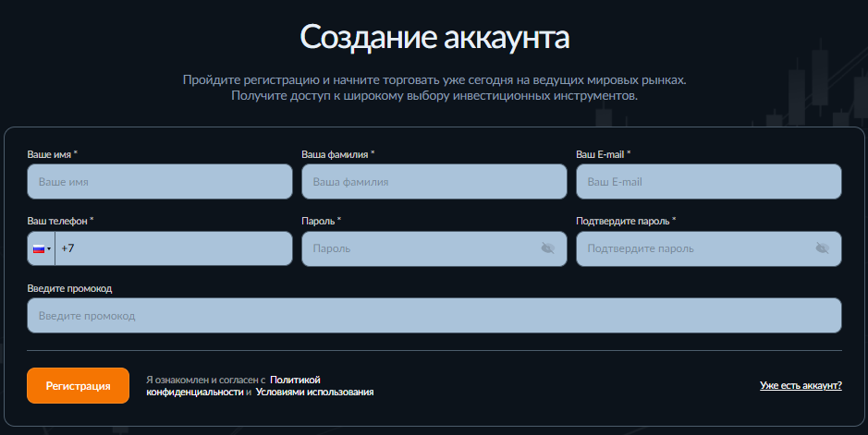Focus the Ваша фамилия text box
This screenshot has height=435, width=868.
pos(434,182)
